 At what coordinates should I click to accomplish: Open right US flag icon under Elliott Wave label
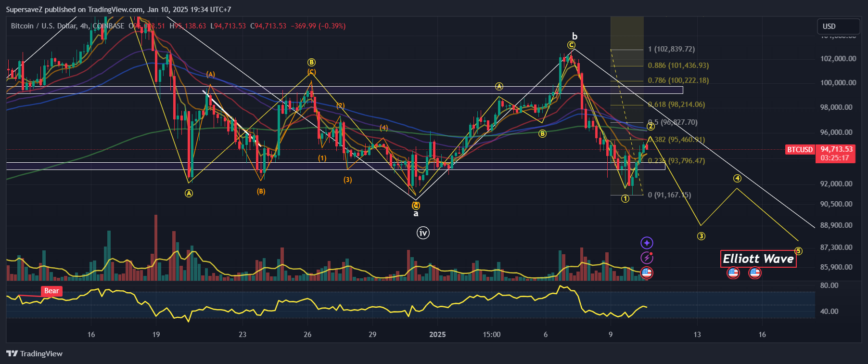click(x=755, y=273)
